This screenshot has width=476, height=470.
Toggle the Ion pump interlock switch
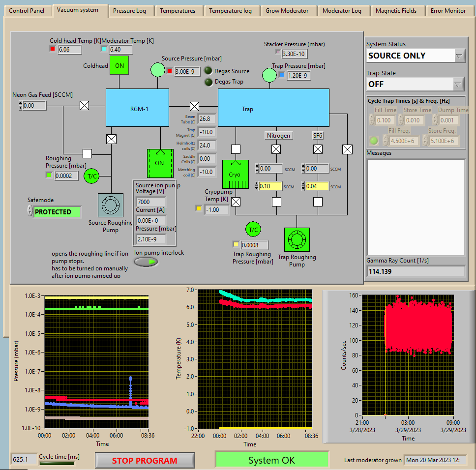(146, 262)
